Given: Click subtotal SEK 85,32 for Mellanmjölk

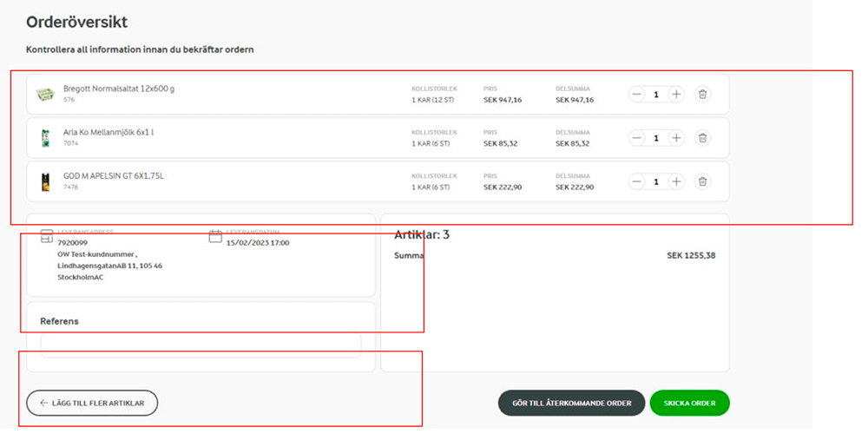Looking at the screenshot, I should (x=572, y=143).
